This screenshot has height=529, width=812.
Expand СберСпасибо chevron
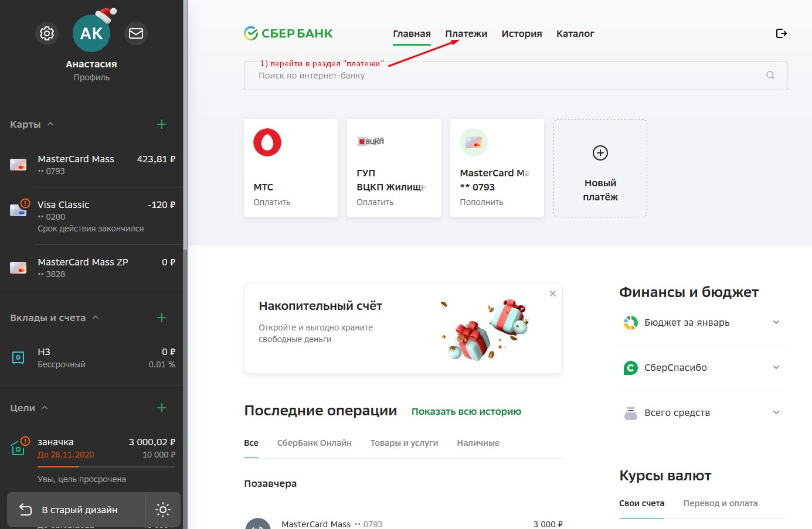coord(776,367)
